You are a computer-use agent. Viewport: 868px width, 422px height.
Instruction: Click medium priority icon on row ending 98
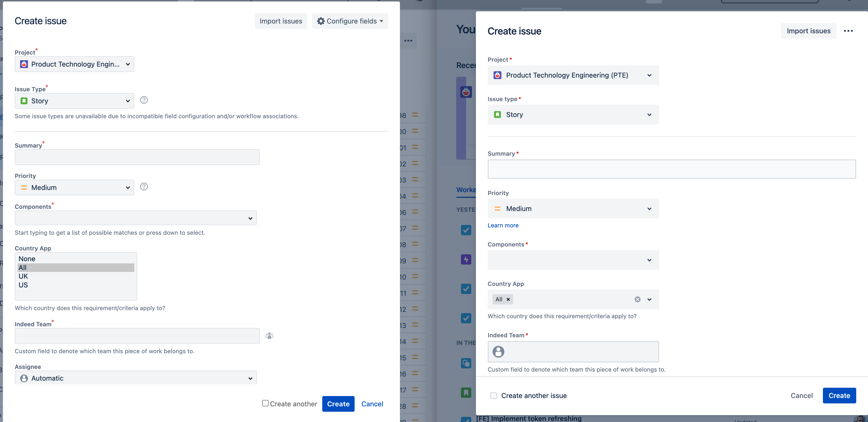pos(415,115)
